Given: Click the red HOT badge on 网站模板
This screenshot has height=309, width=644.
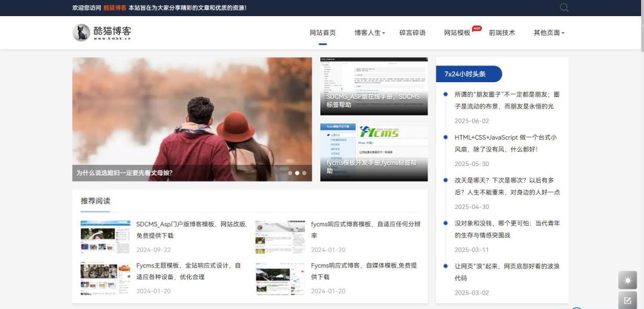Looking at the screenshot, I should (x=476, y=28).
